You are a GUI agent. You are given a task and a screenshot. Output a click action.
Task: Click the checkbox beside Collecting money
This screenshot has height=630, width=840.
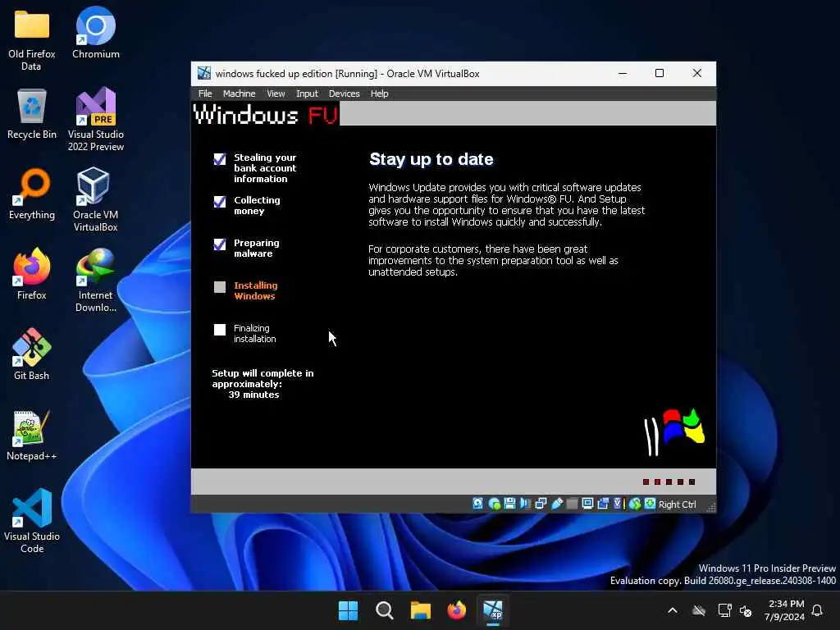coord(220,202)
